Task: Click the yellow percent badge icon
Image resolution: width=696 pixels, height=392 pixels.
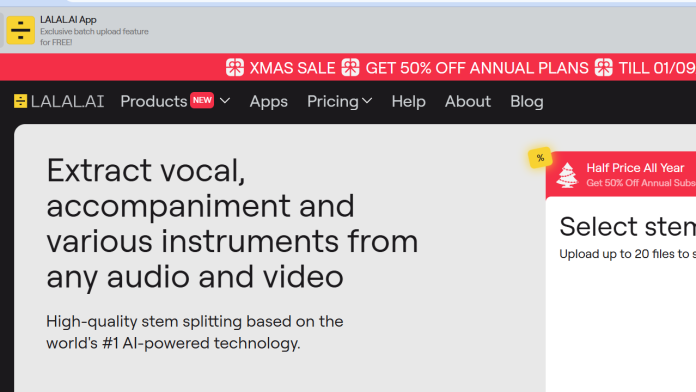Action: [540, 158]
